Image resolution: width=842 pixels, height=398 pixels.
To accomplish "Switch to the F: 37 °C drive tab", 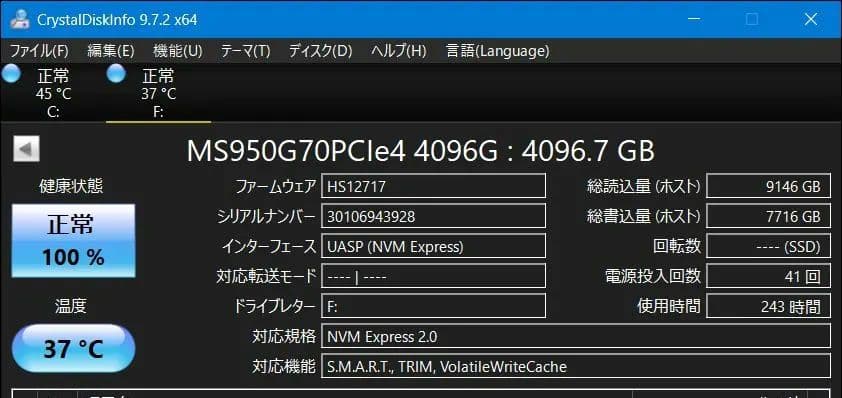I will coord(158,92).
